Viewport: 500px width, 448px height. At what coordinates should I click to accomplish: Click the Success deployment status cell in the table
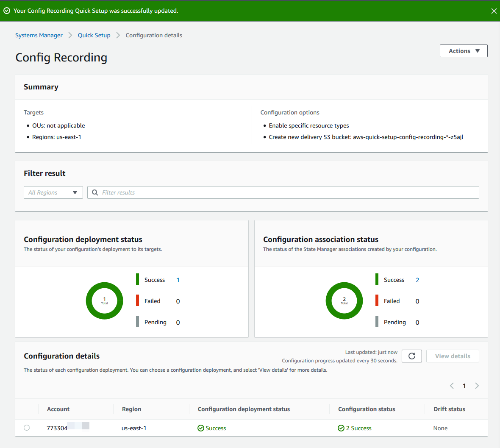click(x=212, y=428)
